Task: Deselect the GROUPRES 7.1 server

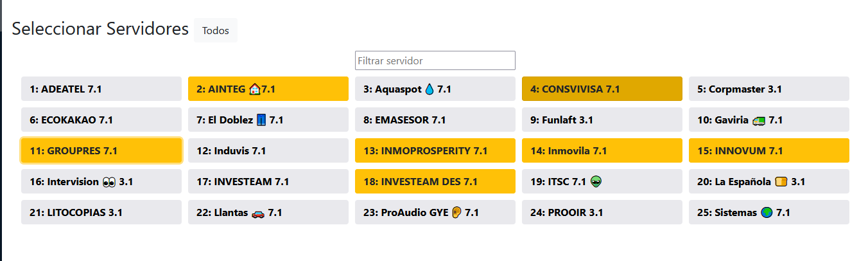Action: (101, 151)
